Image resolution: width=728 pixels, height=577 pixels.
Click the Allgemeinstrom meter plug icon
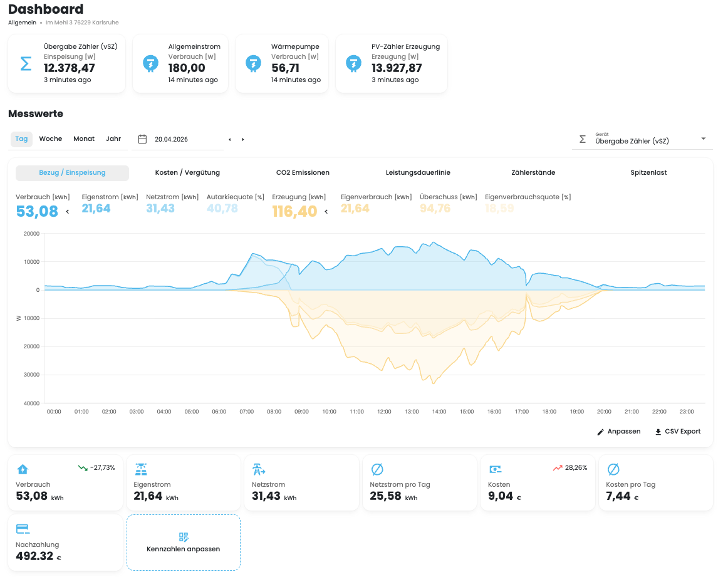pos(150,64)
